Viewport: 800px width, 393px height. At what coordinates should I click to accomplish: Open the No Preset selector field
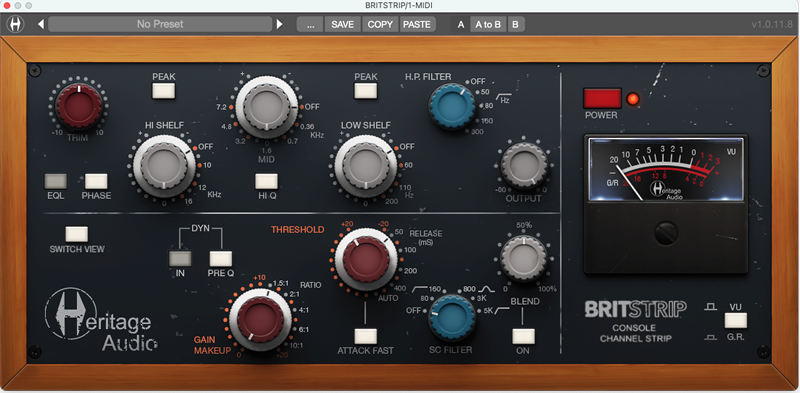160,24
